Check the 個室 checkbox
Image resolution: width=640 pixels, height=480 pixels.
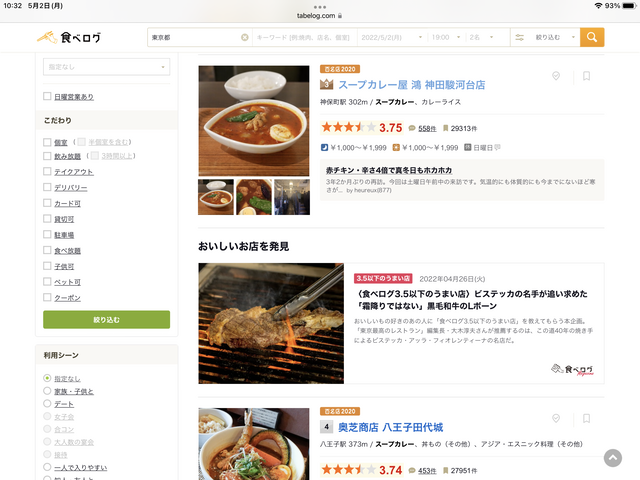[x=47, y=142]
